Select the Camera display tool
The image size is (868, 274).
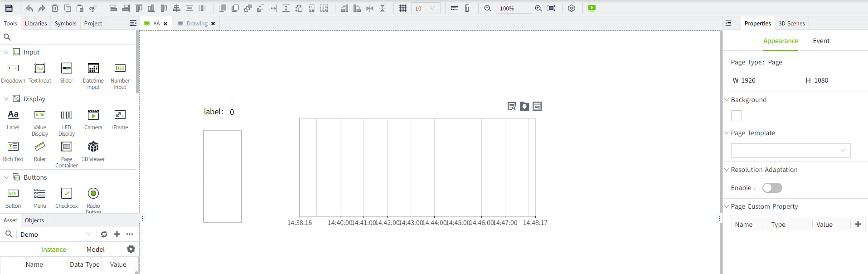[93, 120]
